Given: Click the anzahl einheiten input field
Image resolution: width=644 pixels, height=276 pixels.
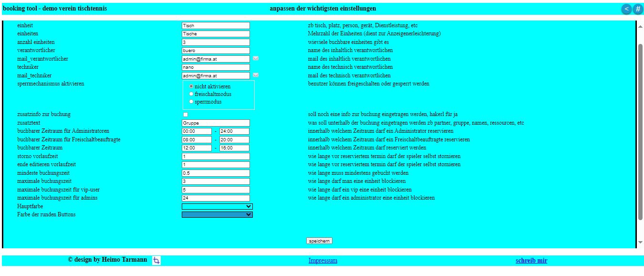Looking at the screenshot, I should (216, 42).
